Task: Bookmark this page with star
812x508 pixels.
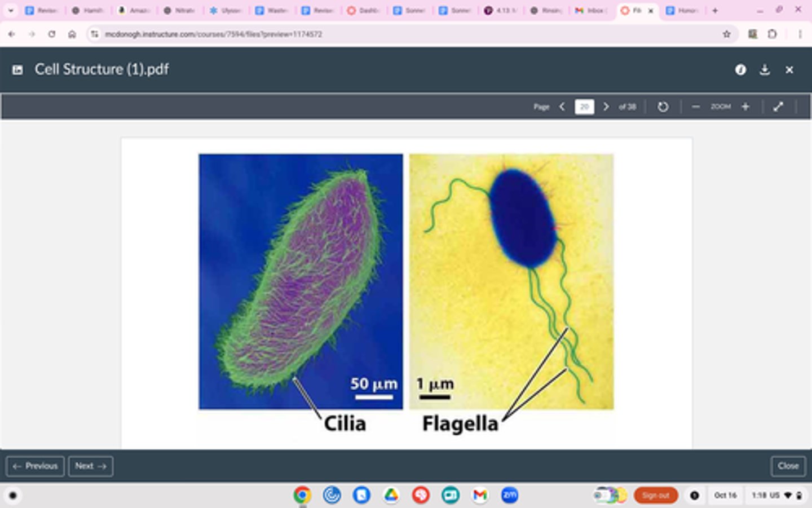Action: pyautogui.click(x=727, y=34)
